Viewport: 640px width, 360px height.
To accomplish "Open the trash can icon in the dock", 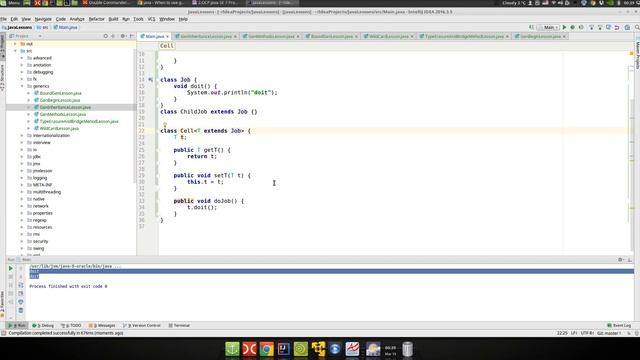I will pyautogui.click(x=407, y=349).
